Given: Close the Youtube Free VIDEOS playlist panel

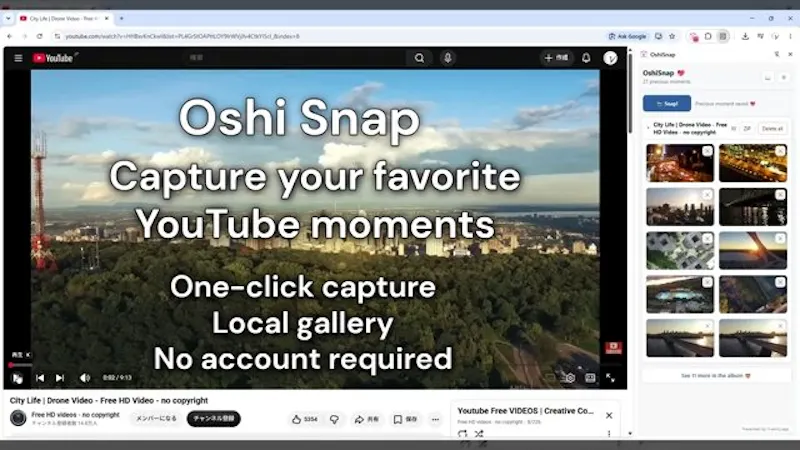Looking at the screenshot, I should coord(609,416).
